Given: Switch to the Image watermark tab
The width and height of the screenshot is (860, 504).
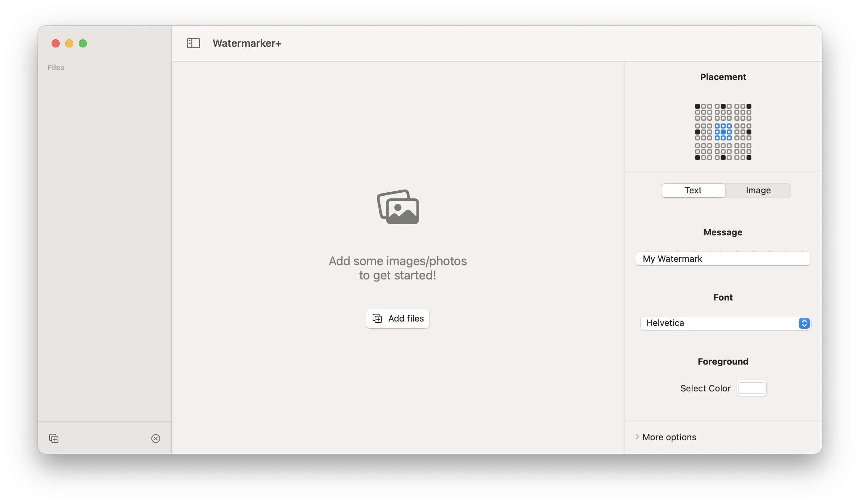Looking at the screenshot, I should pyautogui.click(x=758, y=190).
